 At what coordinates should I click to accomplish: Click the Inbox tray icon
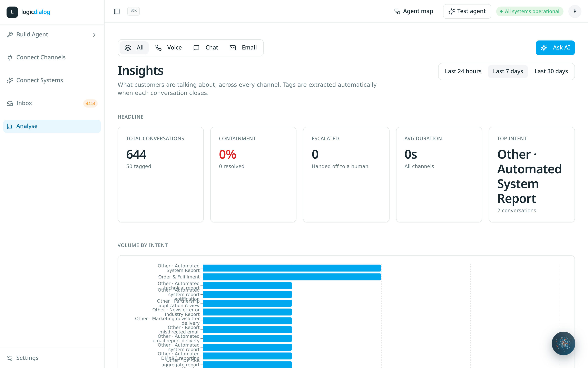point(10,103)
